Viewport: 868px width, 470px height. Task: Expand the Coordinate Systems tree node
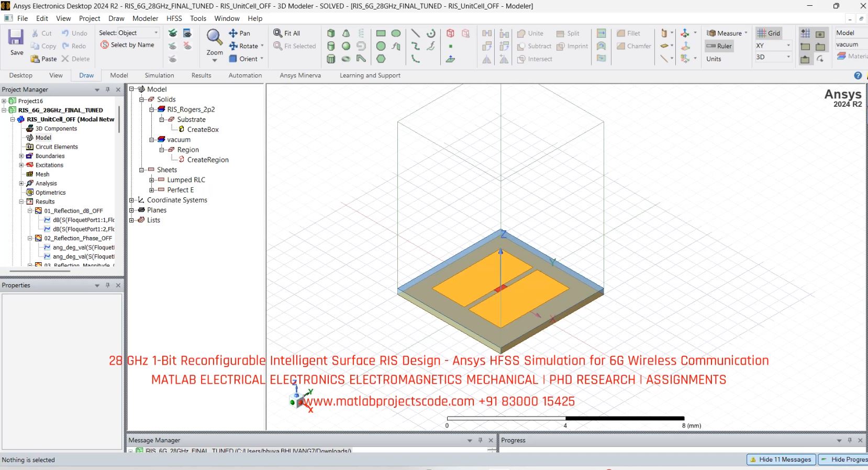tap(132, 200)
